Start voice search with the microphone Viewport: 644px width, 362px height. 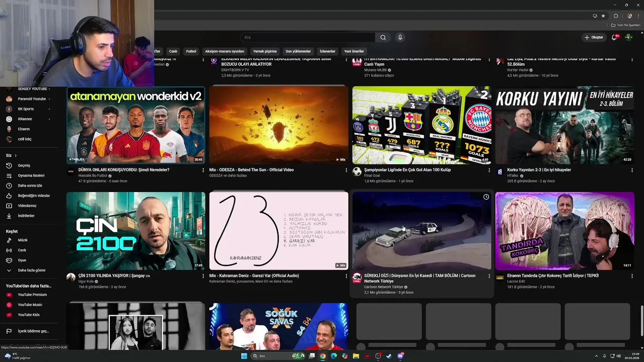pyautogui.click(x=400, y=37)
